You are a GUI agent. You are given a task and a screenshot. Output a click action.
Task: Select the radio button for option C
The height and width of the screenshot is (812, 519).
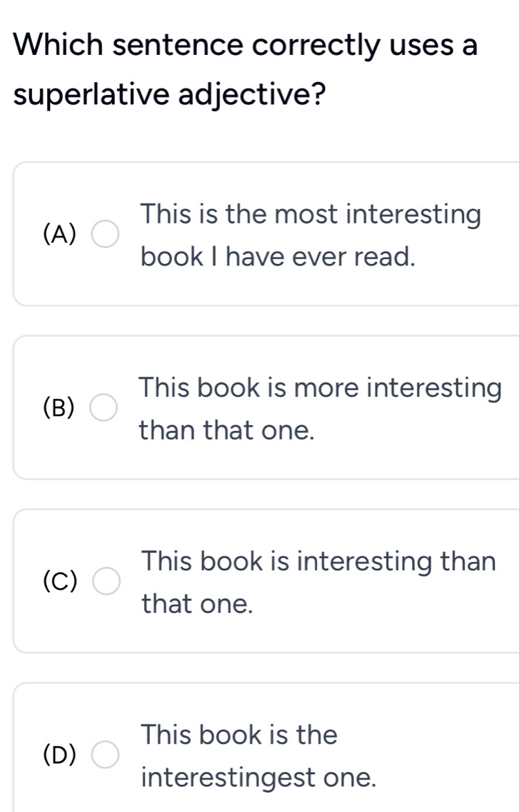[104, 583]
